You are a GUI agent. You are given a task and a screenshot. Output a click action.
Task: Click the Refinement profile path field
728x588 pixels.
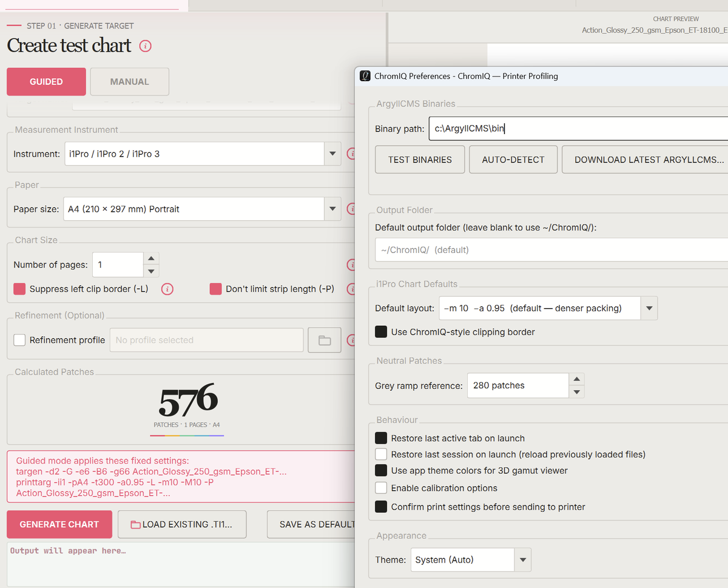206,340
